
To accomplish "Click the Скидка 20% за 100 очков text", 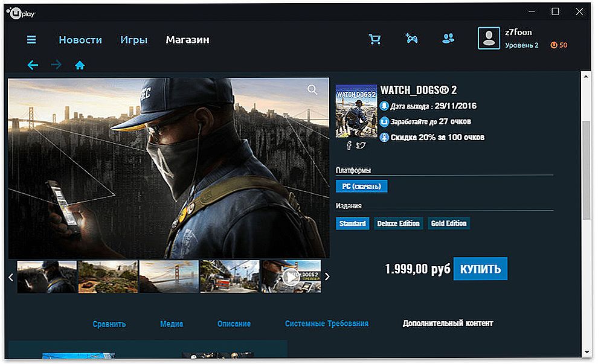I will (x=437, y=138).
